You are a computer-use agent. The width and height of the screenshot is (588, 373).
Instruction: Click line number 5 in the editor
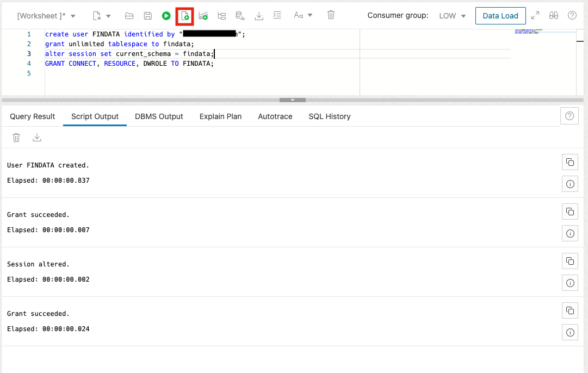(x=29, y=73)
